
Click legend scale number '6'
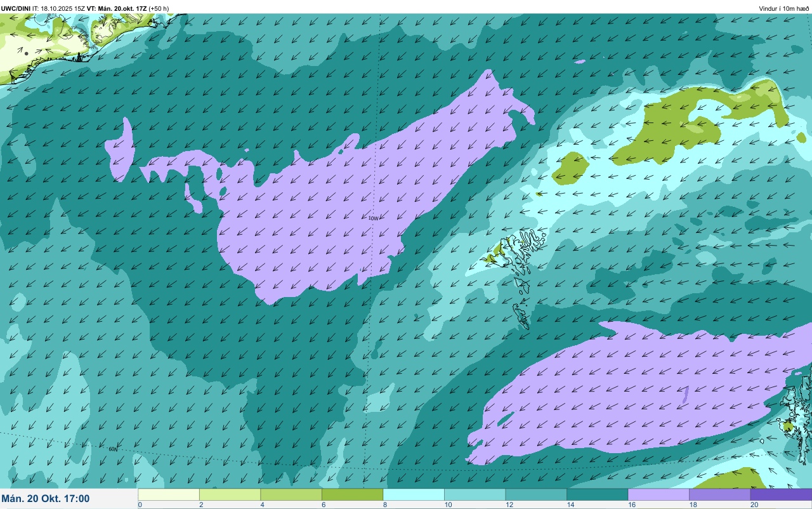point(323,505)
